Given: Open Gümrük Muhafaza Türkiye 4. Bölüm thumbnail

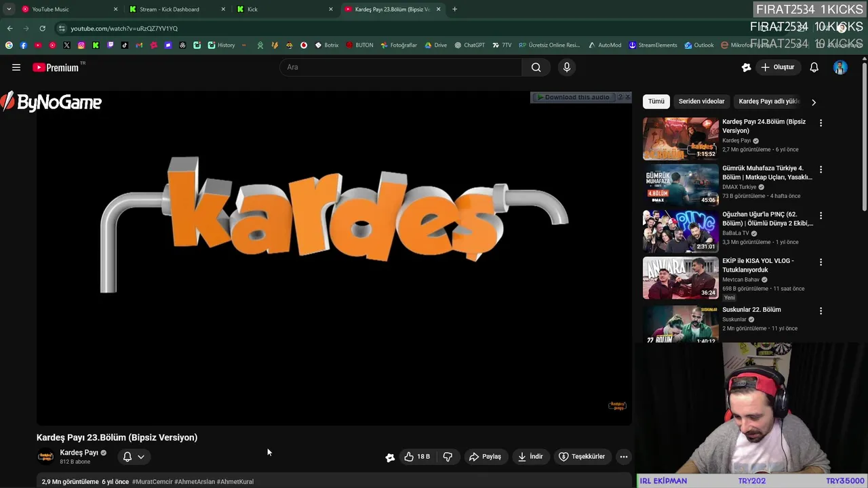Looking at the screenshot, I should tap(680, 185).
